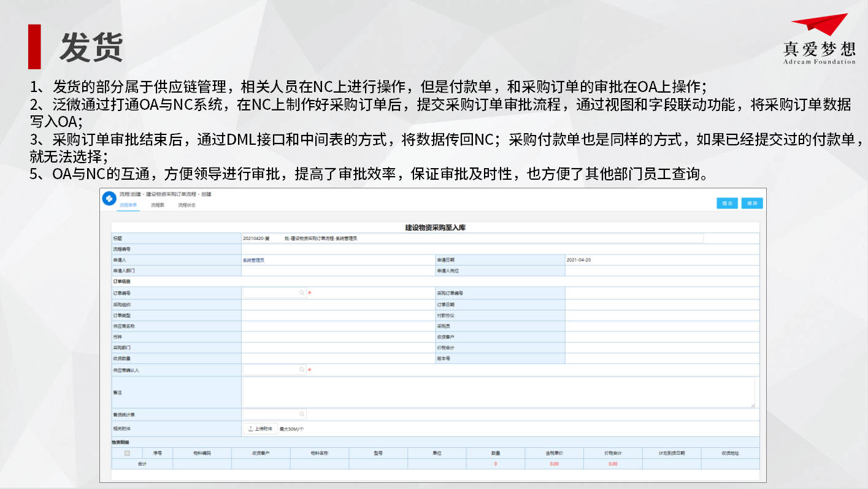Click the 相关附件 field label
Image resolution: width=868 pixels, height=489 pixels.
(121, 429)
